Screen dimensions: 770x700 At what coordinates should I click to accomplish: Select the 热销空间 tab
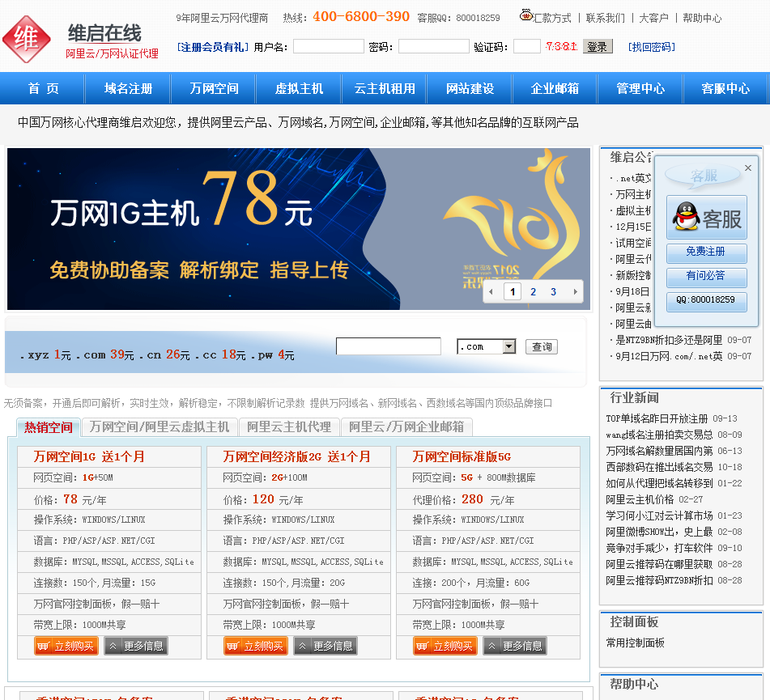[x=49, y=427]
